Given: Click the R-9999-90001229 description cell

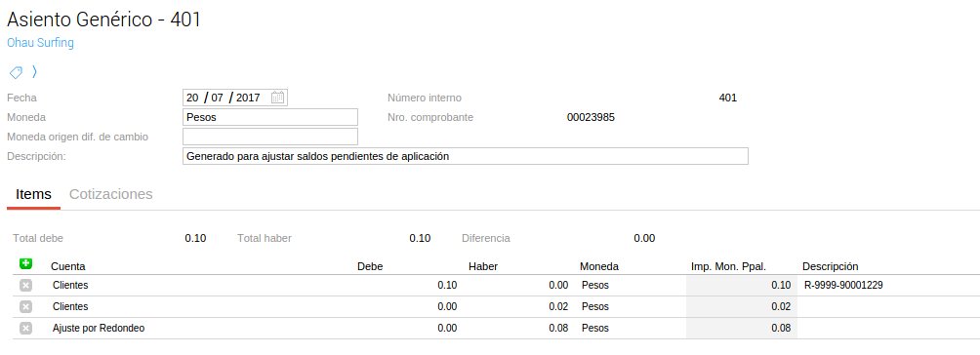Looking at the screenshot, I should pos(843,286).
